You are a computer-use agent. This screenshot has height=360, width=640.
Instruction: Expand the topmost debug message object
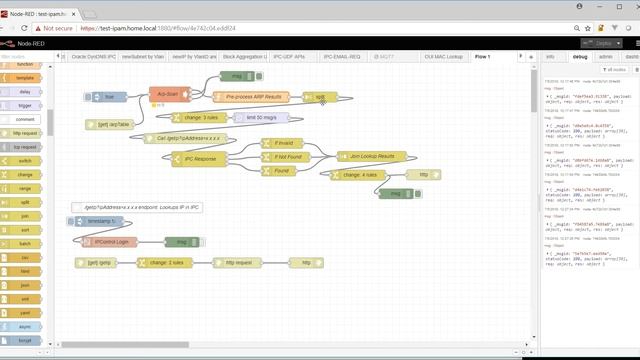click(547, 97)
